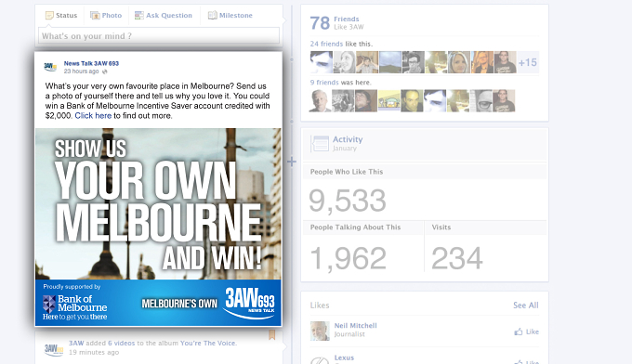Click the 3AW avatar on the highlighted post
The height and width of the screenshot is (364, 632).
click(x=50, y=67)
